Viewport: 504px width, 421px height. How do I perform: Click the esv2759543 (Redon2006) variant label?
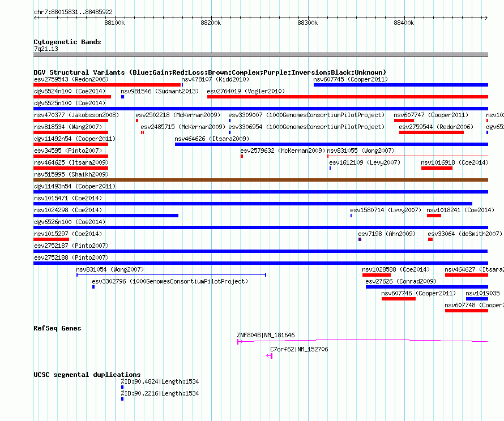71,79
